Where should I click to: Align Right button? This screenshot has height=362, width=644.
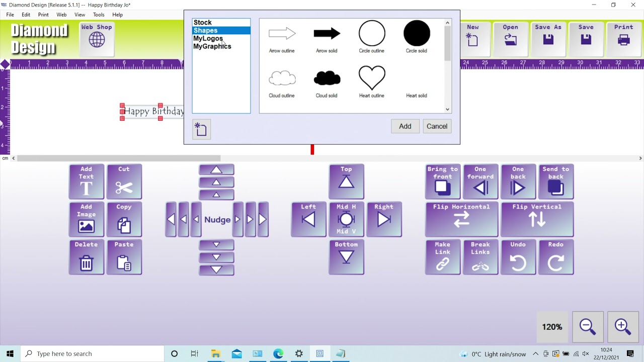pos(384,219)
